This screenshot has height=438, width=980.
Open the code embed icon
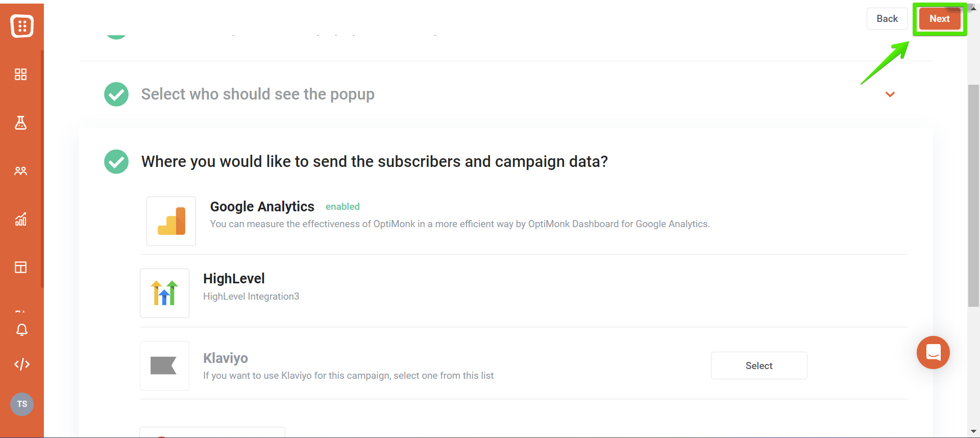point(22,364)
